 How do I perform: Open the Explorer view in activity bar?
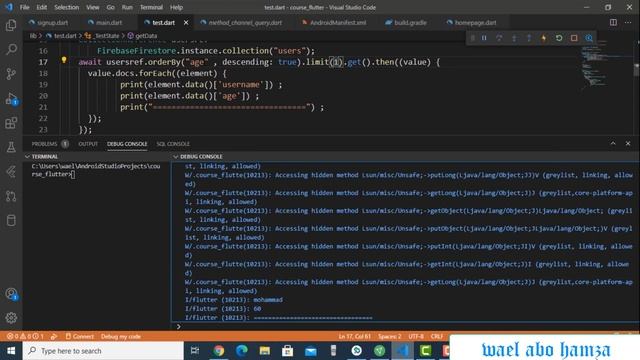pyautogui.click(x=11, y=25)
